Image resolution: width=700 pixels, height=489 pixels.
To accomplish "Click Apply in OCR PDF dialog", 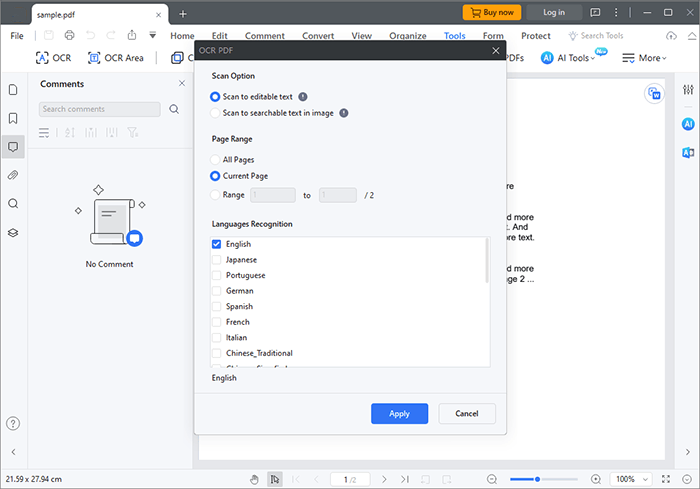I will click(399, 414).
